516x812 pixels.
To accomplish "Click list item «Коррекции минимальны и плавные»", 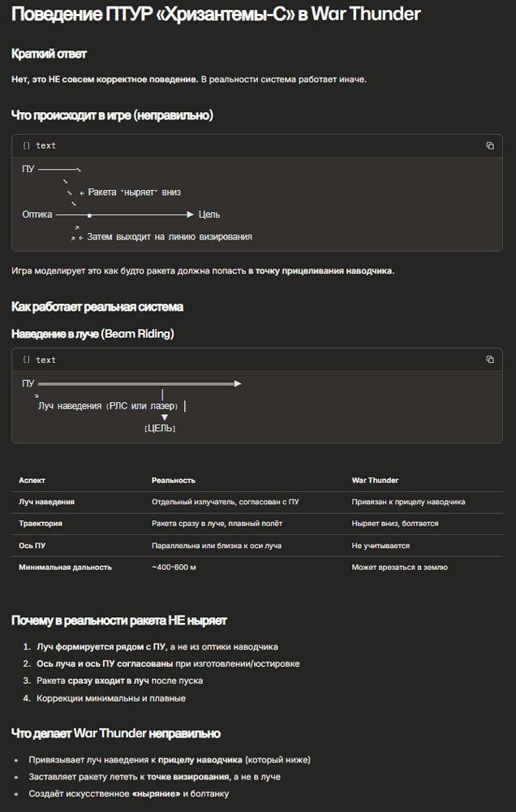I will click(111, 698).
